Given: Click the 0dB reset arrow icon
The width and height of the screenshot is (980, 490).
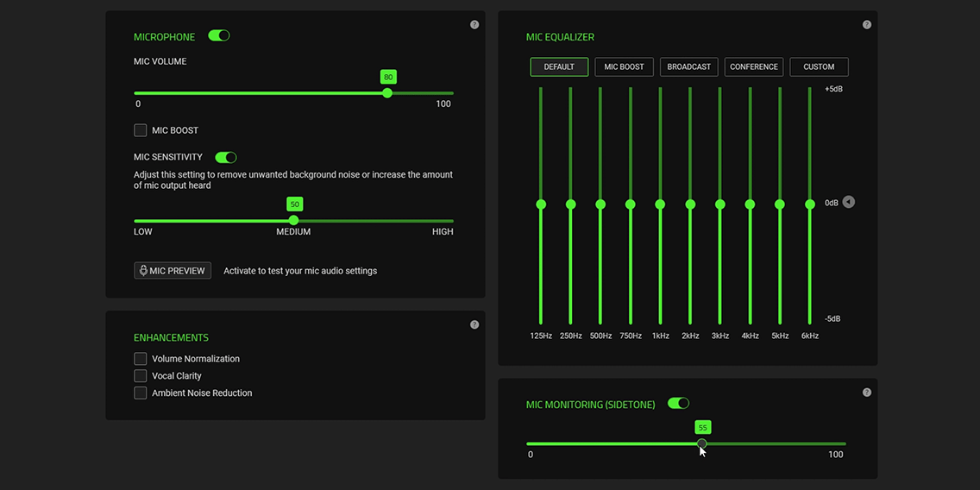Looking at the screenshot, I should [848, 202].
